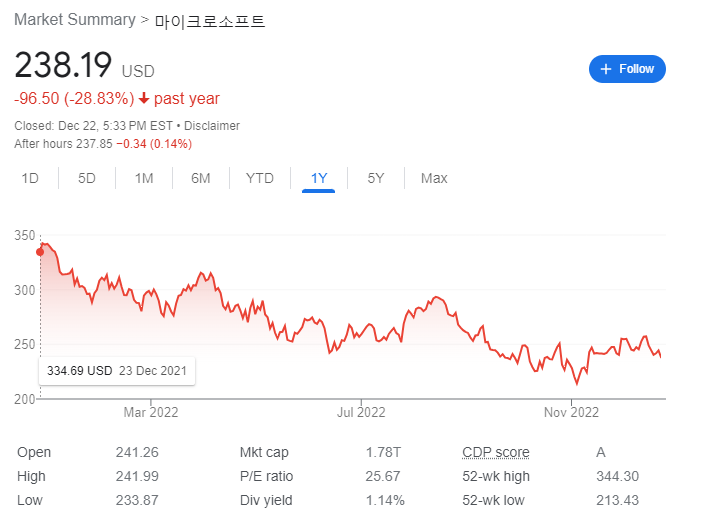Image resolution: width=706 pixels, height=519 pixels.
Task: Click the -96.50 (-28.83%) past year change
Action: coord(117,99)
